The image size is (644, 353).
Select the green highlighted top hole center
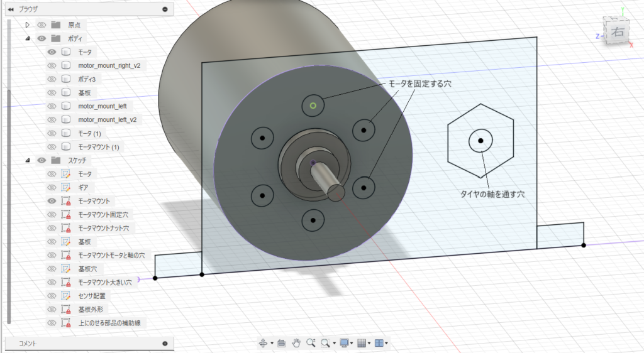(x=313, y=106)
